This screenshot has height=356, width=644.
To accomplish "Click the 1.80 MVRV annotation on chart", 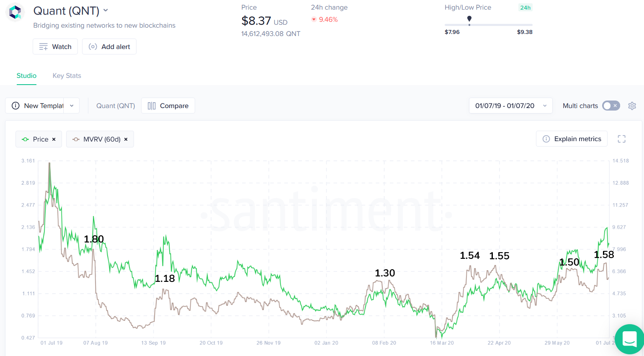I will 94,239.
